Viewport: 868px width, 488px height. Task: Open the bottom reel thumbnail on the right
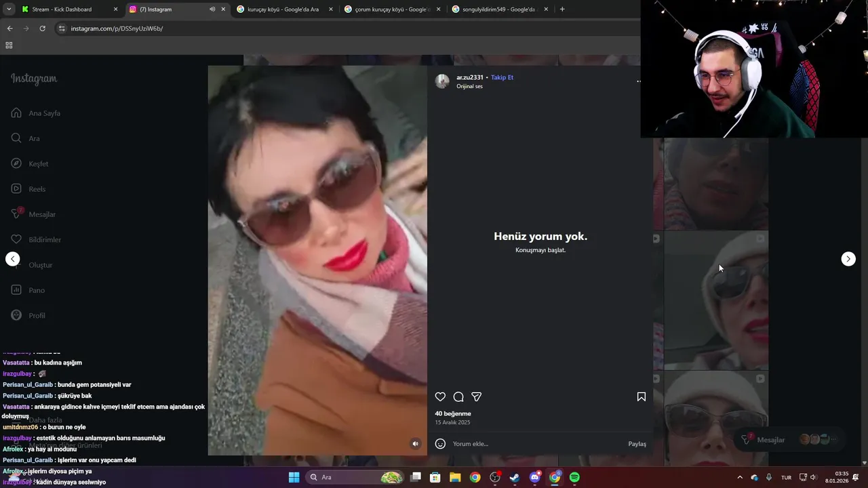716,418
